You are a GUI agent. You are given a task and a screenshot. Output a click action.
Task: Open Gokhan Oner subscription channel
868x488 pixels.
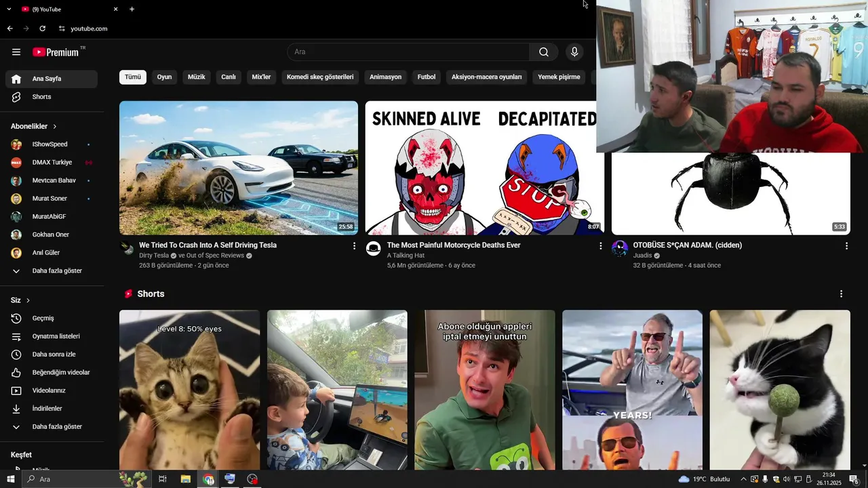coord(52,235)
